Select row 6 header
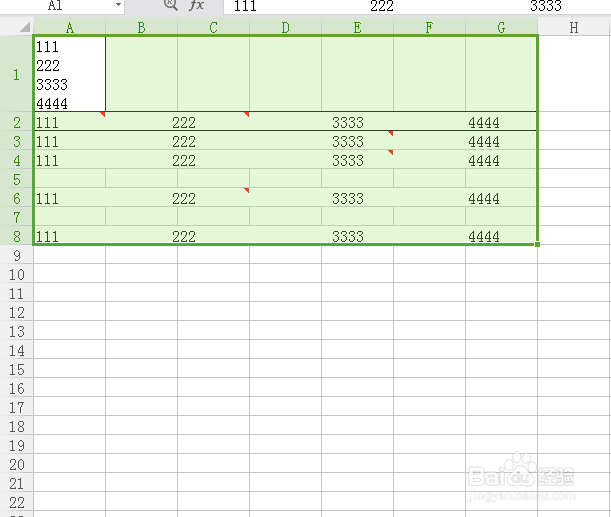 16,198
